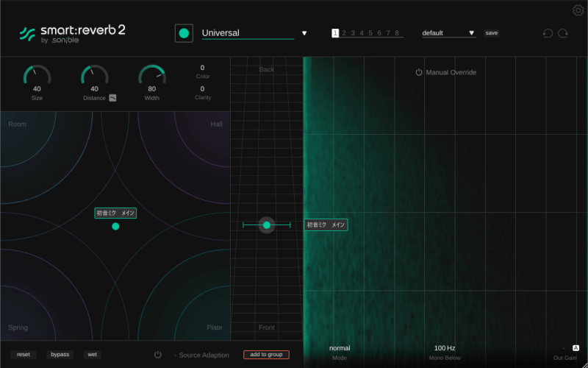Click the bypass button
Viewport: 588px width, 368px height.
tap(60, 355)
